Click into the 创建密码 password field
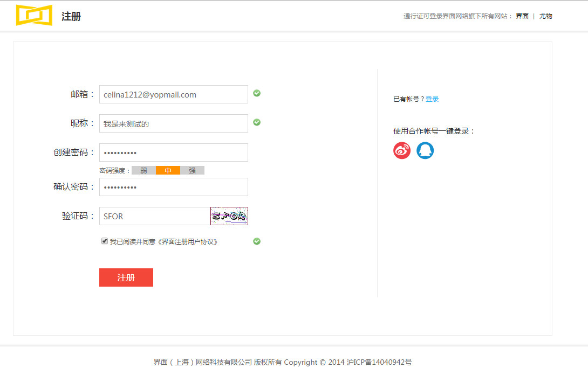Image resolution: width=588 pixels, height=375 pixels. (173, 152)
